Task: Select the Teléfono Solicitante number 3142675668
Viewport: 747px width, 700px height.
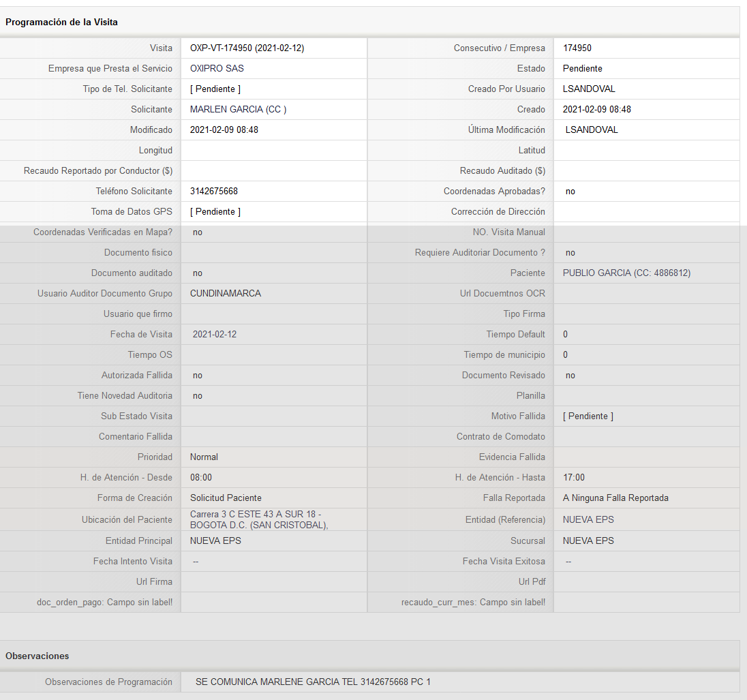Action: 214,192
